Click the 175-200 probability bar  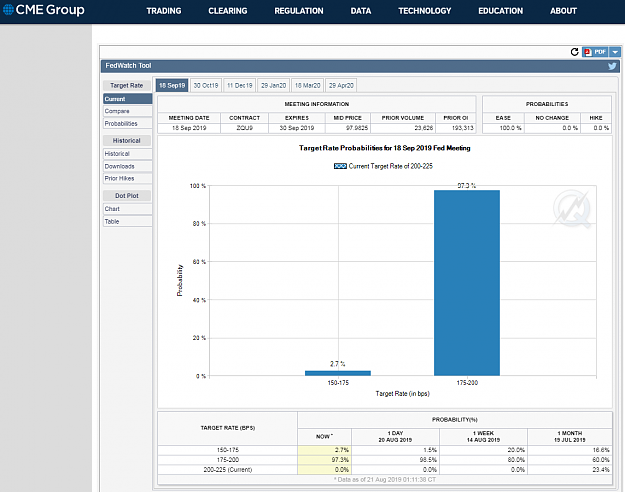coord(467,283)
